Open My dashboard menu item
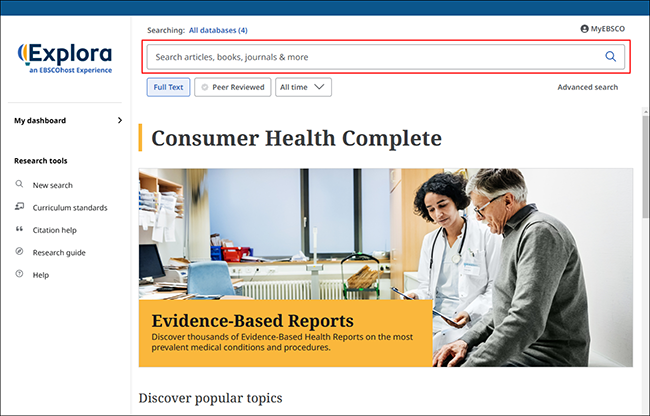The height and width of the screenshot is (416, 650). [40, 120]
